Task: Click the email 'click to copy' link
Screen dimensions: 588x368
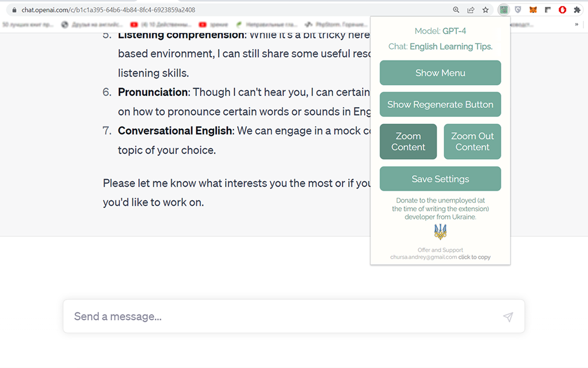Action: (474, 257)
